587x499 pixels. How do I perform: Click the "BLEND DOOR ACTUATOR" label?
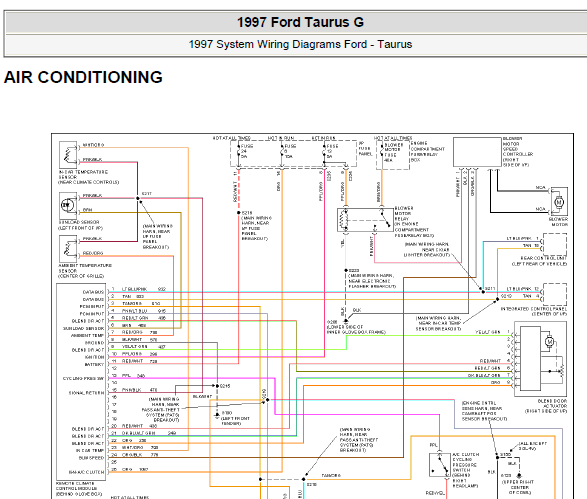click(x=553, y=404)
